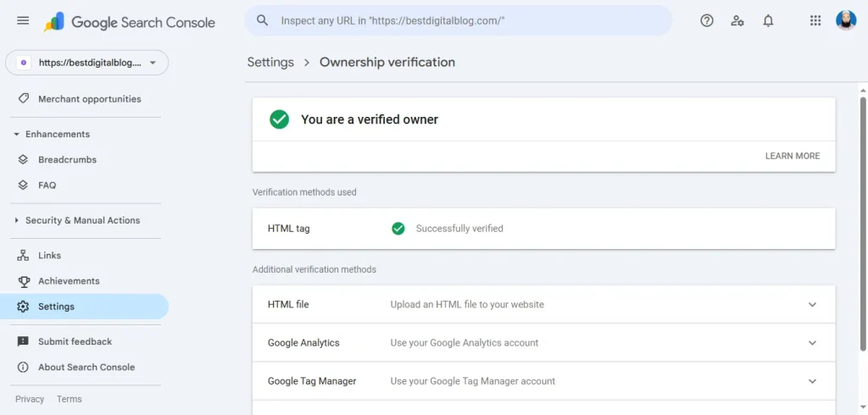
Task: Click the Help question mark icon
Action: coord(707,20)
